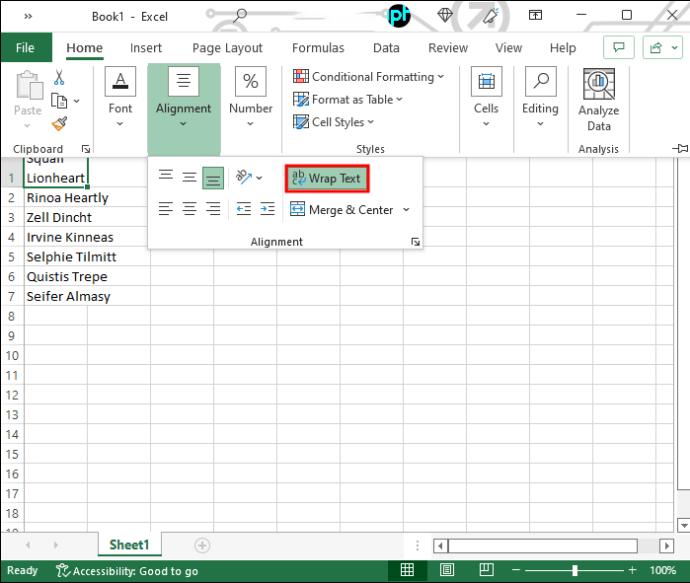Switch to the View tab
690x583 pixels.
click(x=509, y=48)
